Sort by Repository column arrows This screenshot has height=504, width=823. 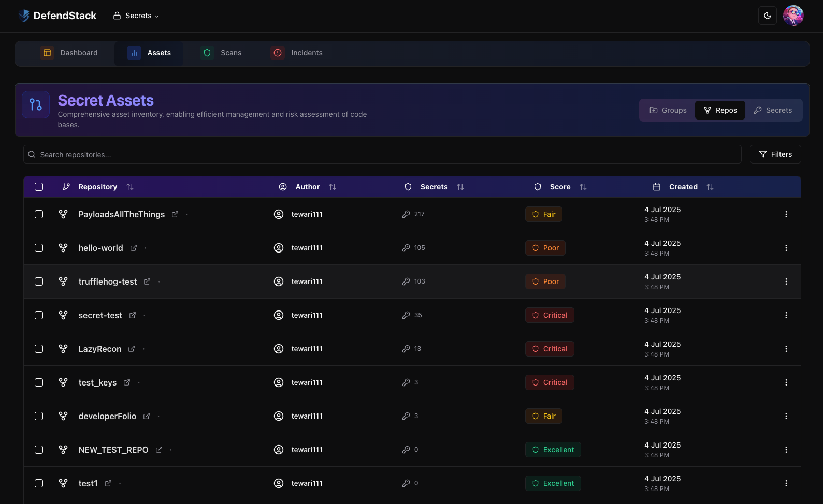coord(130,187)
